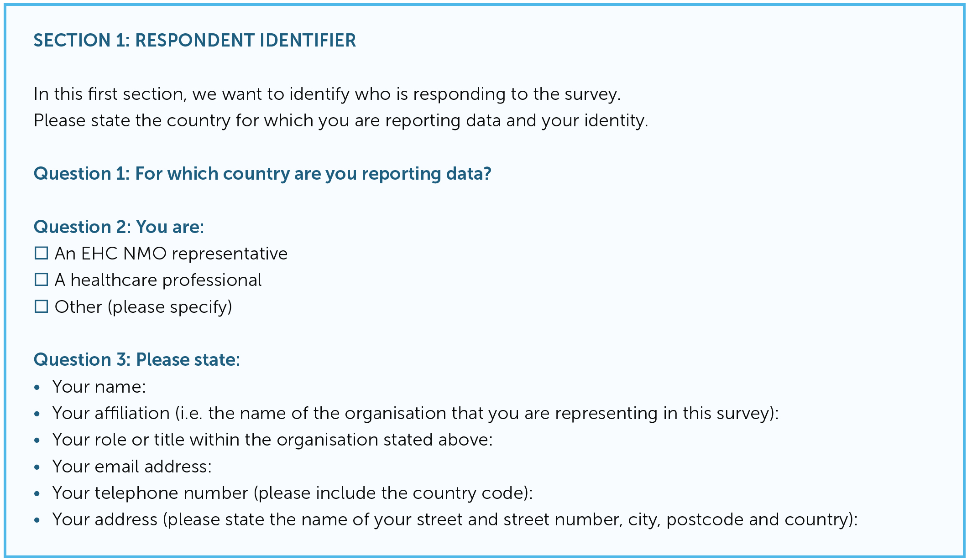Screen dimensions: 967x560
Task: Click the "Your affiliation" entry line
Action: [415, 413]
